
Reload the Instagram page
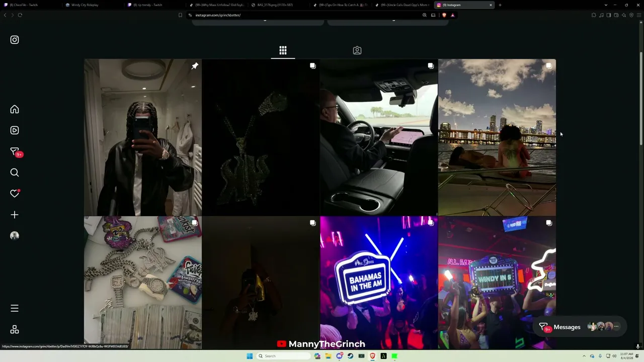(x=20, y=15)
